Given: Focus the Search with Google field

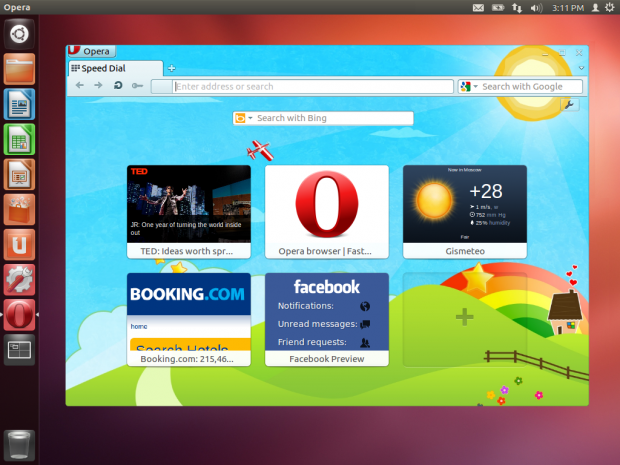Looking at the screenshot, I should (531, 87).
